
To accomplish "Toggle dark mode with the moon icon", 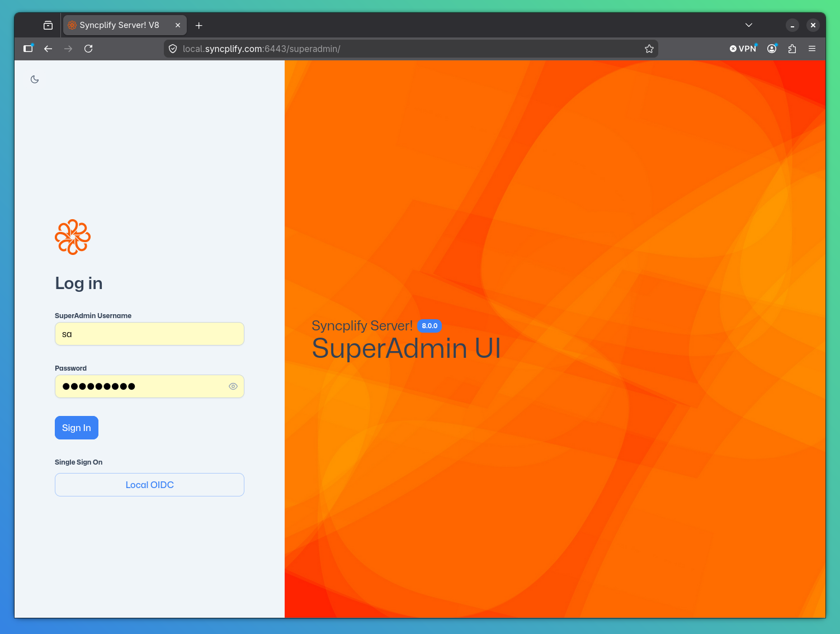I will [35, 79].
